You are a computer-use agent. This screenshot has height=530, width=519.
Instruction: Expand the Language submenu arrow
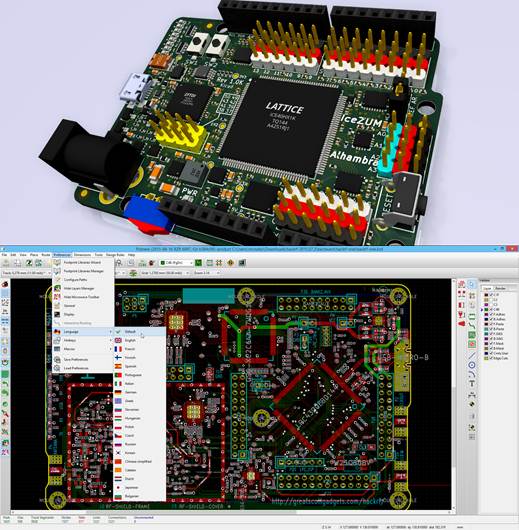tap(110, 332)
